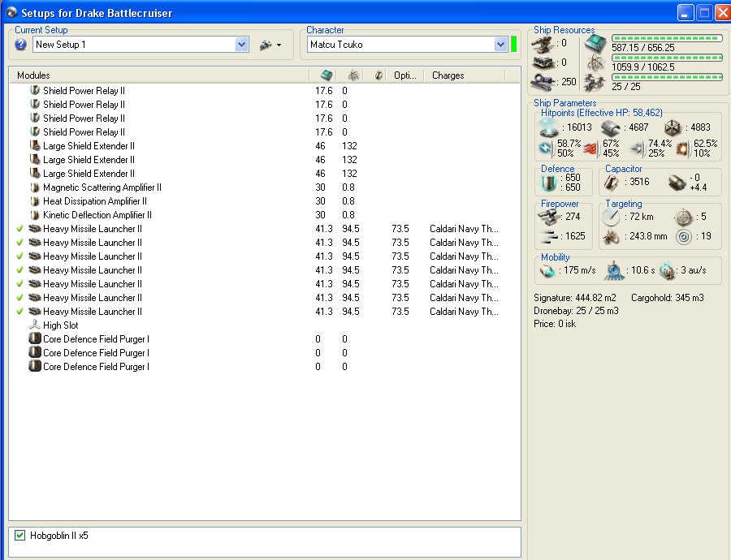The image size is (731, 560).
Task: Sort by the Charges column header
Action: pyautogui.click(x=465, y=75)
